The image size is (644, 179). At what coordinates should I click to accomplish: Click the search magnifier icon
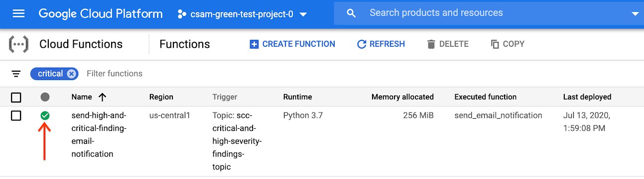point(351,13)
